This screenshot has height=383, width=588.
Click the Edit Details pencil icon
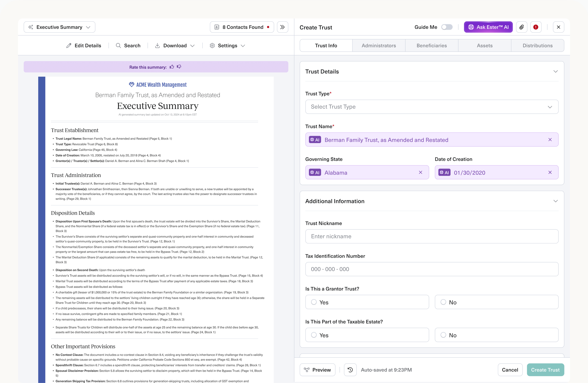(69, 45)
